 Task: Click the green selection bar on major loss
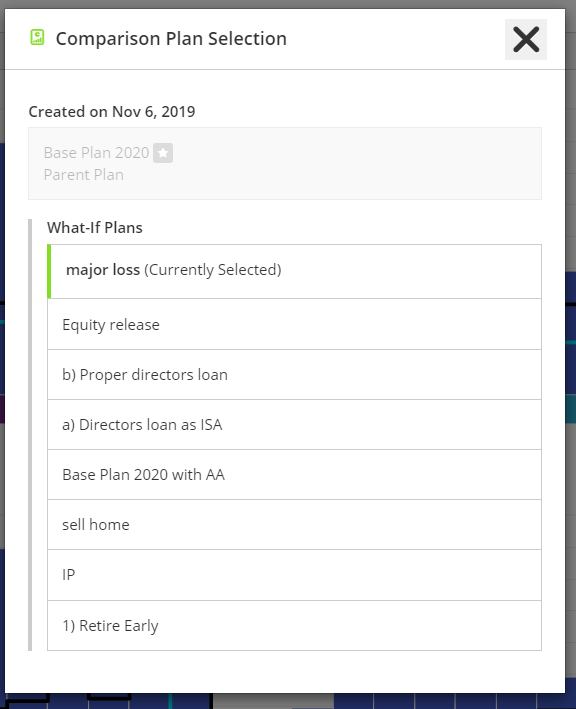click(x=49, y=271)
